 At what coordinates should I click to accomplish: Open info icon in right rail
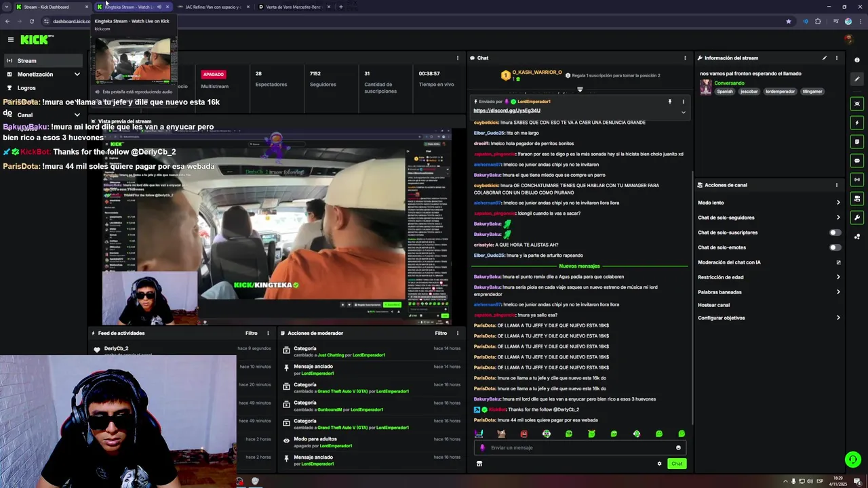[x=857, y=60]
